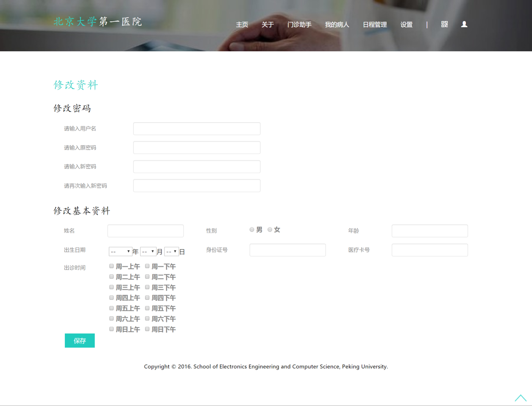Open 日程管理 in the navigation bar
Image resolution: width=532 pixels, height=406 pixels.
(x=375, y=25)
